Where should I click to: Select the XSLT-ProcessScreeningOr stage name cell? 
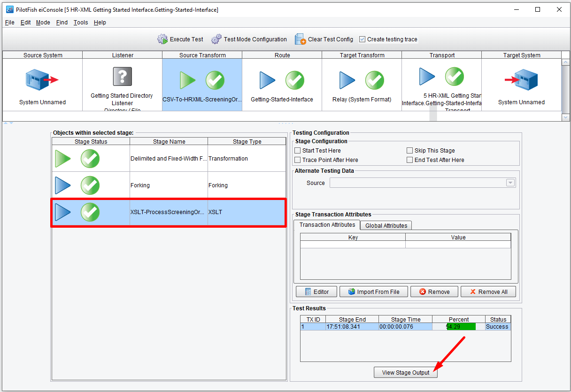[x=169, y=212]
